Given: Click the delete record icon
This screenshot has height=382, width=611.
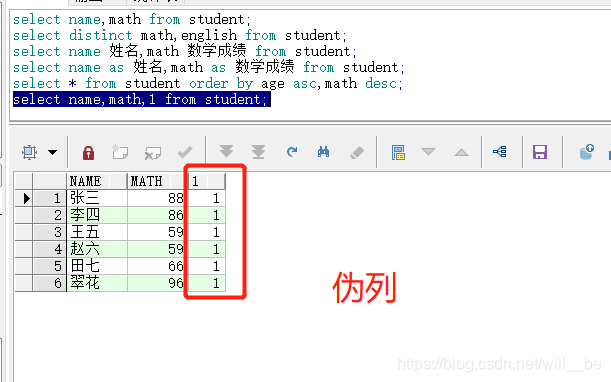Looking at the screenshot, I should [152, 153].
